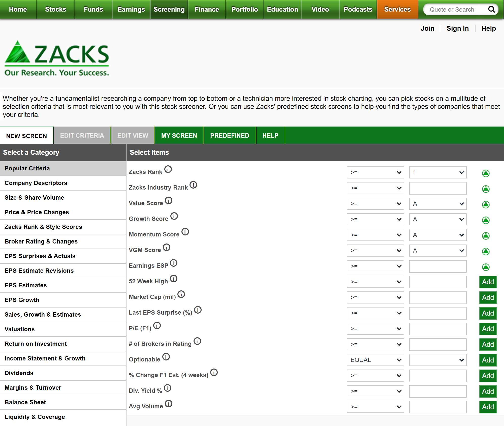Click the PREDEFINED tab

(x=230, y=135)
